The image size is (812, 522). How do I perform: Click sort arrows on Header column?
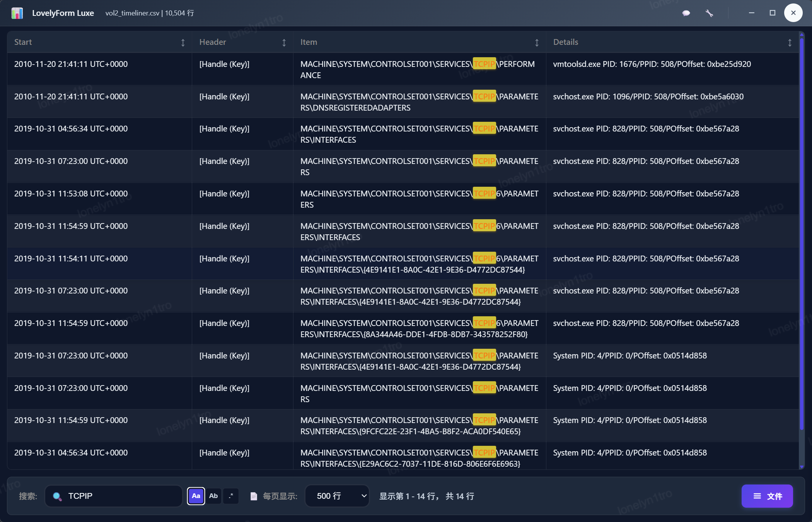click(284, 43)
